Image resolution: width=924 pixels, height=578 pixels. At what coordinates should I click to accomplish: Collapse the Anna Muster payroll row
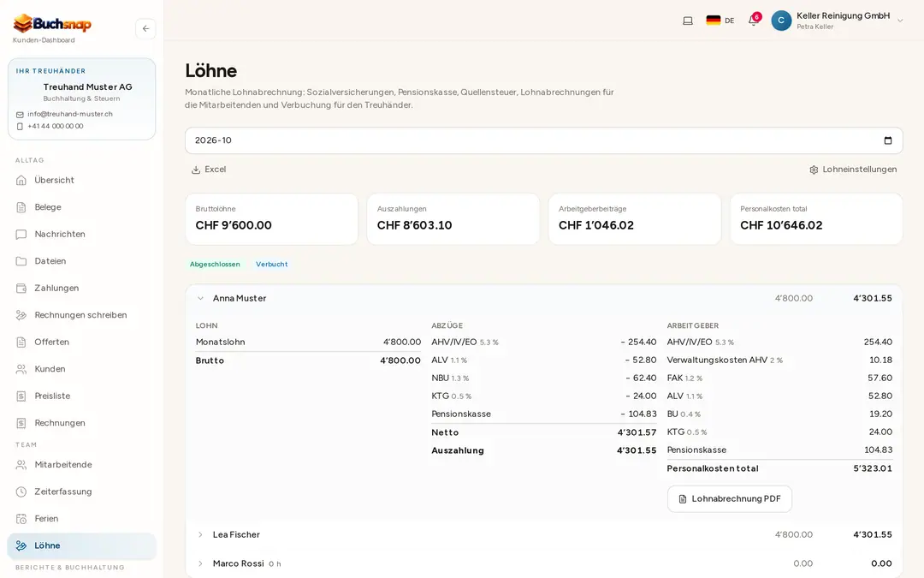[x=200, y=299]
